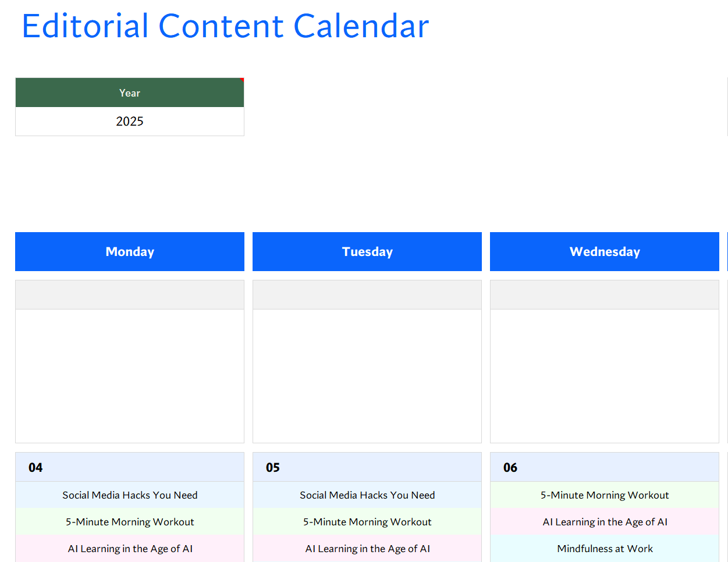Select the Wednesday column header
The image size is (728, 562).
(x=605, y=251)
